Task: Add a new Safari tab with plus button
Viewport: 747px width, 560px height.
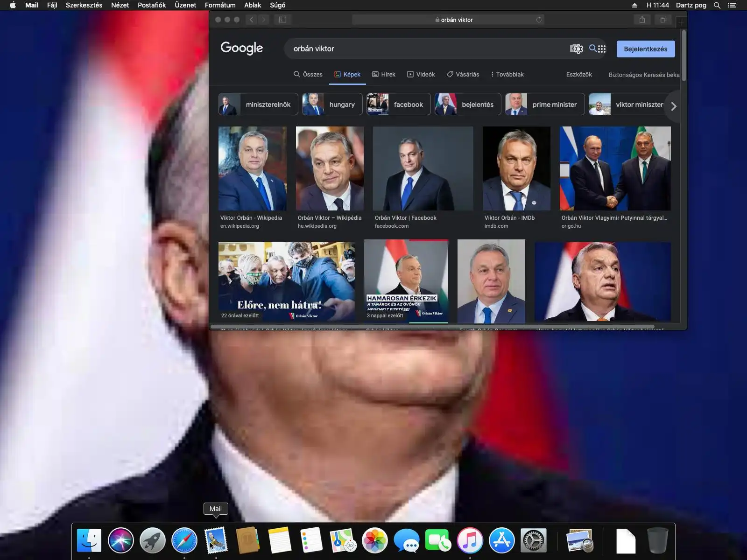Action: (x=681, y=21)
